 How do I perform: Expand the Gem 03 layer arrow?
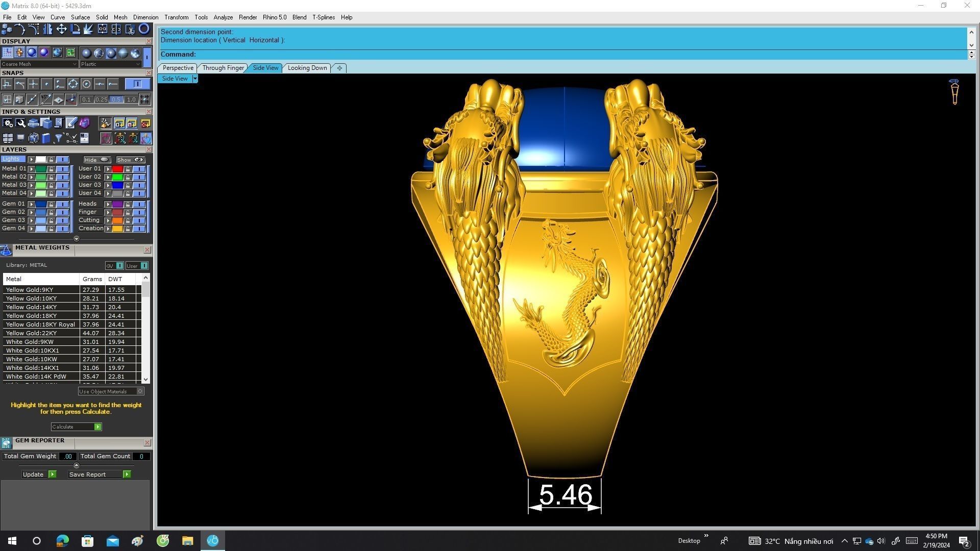coord(32,220)
